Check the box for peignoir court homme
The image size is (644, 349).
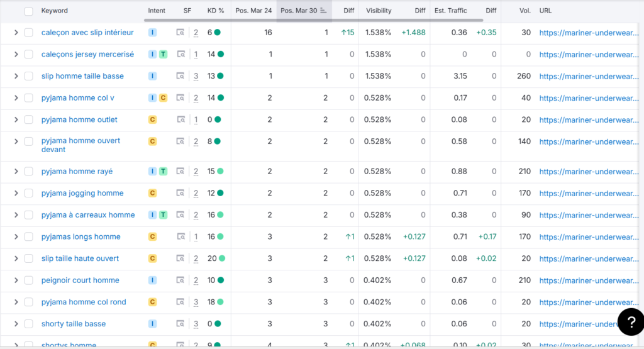[x=28, y=280]
